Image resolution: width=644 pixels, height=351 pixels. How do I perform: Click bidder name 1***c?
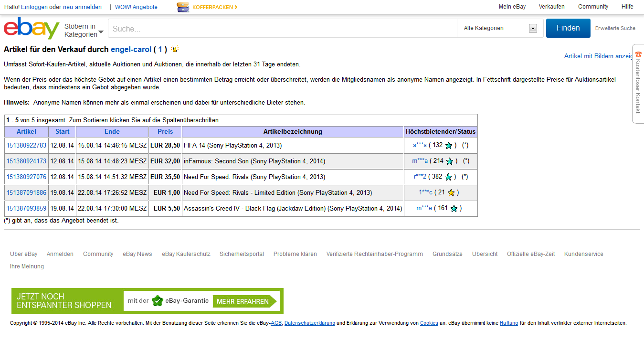(426, 192)
